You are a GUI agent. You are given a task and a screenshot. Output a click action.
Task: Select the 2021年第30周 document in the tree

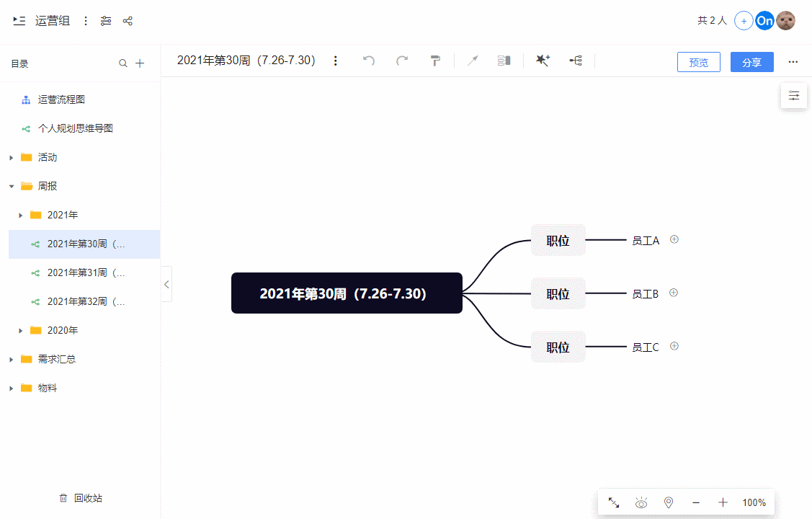[84, 244]
